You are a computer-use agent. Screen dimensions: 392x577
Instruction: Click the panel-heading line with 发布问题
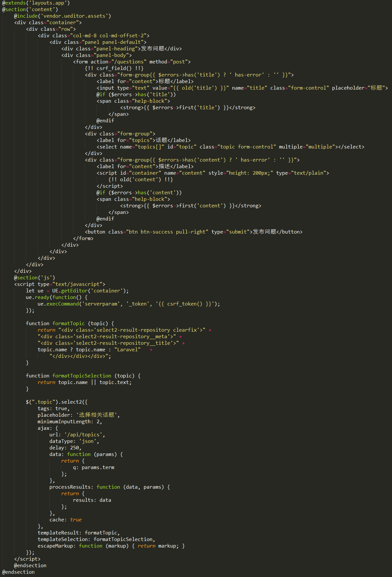point(121,49)
